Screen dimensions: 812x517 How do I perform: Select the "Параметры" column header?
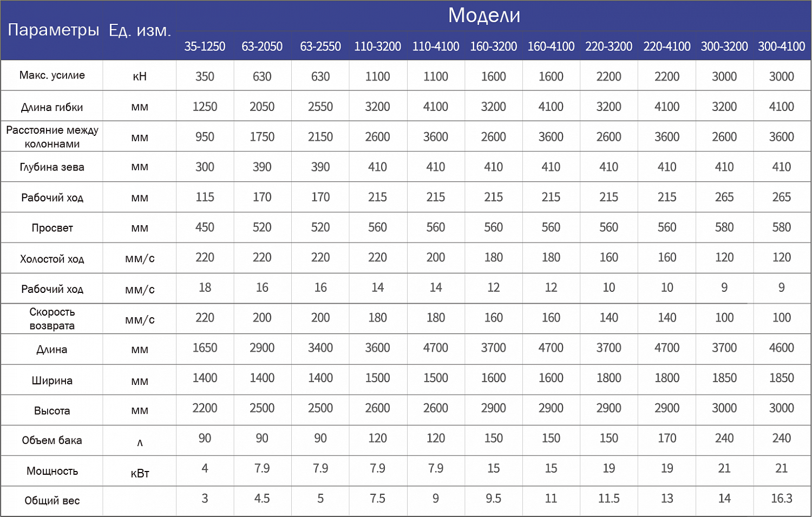[x=53, y=30]
